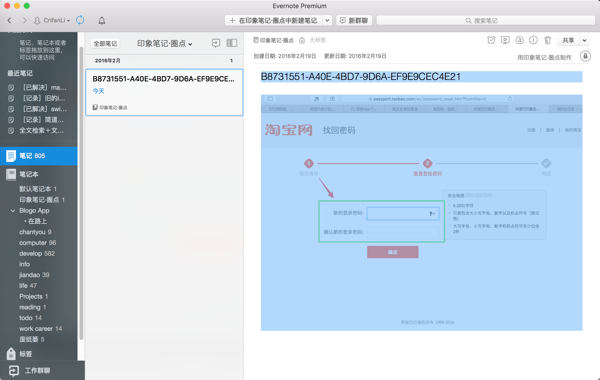Click the 共享 share button

569,40
